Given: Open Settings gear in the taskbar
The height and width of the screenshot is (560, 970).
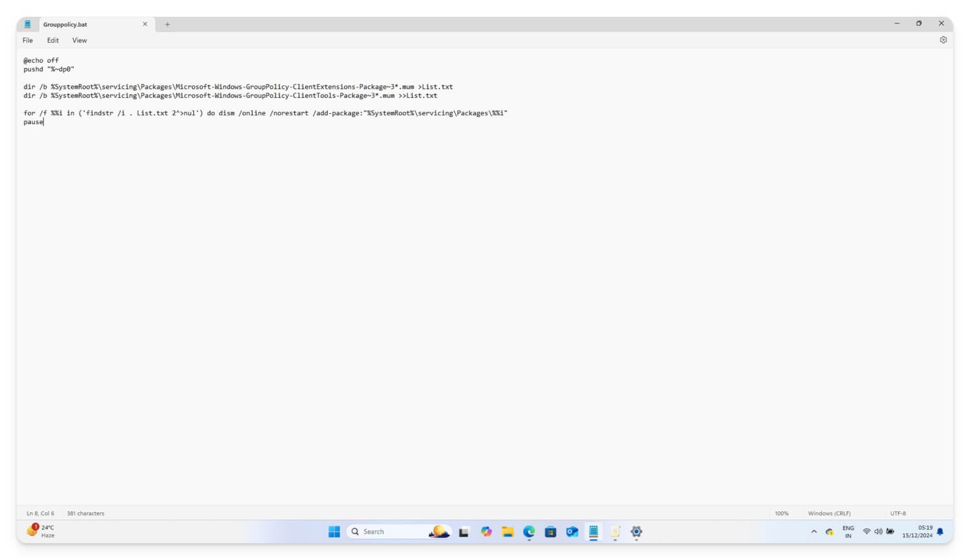Looking at the screenshot, I should point(636,532).
